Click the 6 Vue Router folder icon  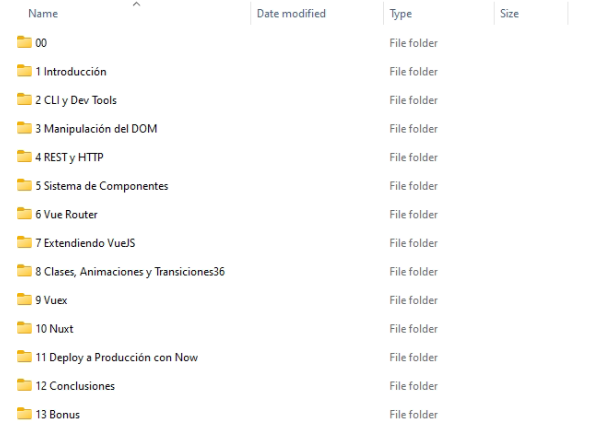click(x=24, y=214)
